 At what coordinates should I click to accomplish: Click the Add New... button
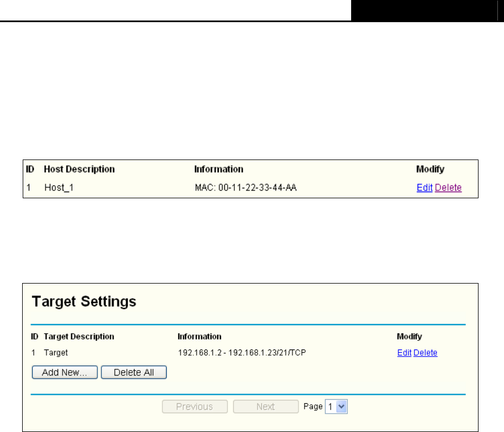tap(65, 372)
